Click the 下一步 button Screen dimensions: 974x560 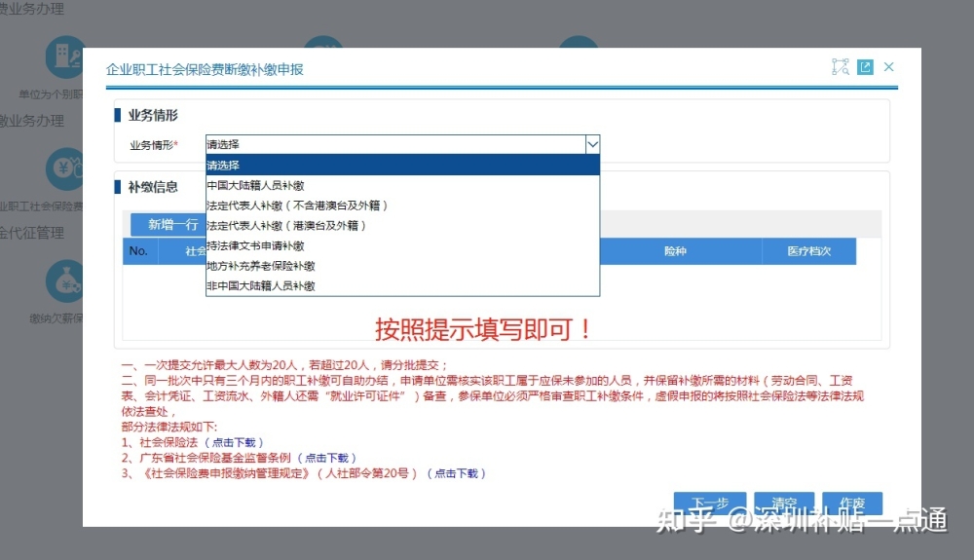(710, 504)
